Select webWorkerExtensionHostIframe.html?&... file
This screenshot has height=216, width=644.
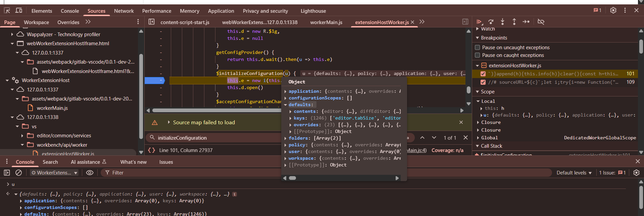click(x=88, y=71)
